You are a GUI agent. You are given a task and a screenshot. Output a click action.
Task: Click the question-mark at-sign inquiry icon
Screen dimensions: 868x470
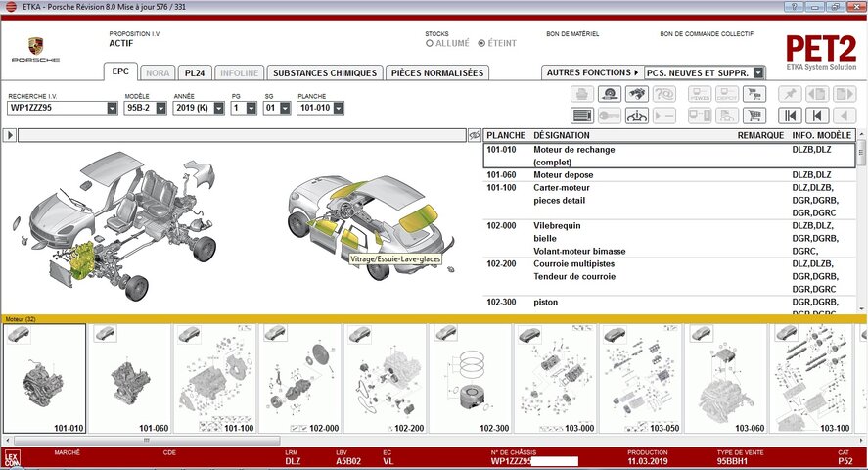[663, 94]
